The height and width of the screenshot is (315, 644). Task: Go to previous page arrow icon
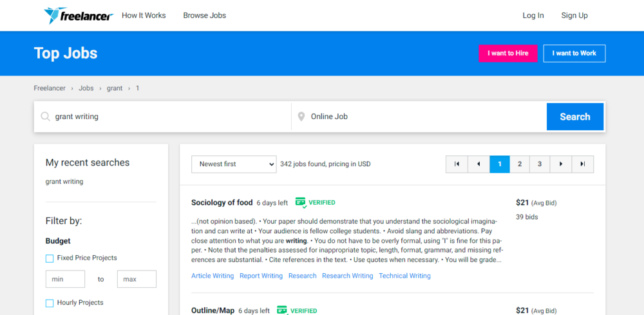[x=478, y=164]
